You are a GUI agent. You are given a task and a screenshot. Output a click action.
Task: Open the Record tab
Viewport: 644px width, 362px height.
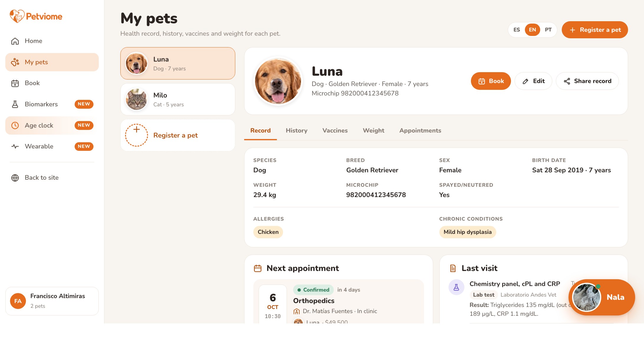260,131
